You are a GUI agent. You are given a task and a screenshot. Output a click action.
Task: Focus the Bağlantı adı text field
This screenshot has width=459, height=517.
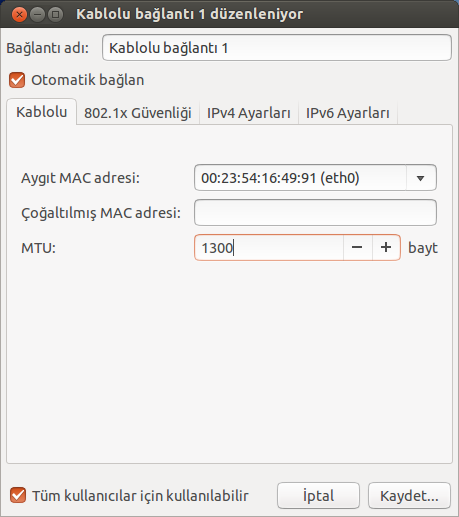[x=277, y=48]
